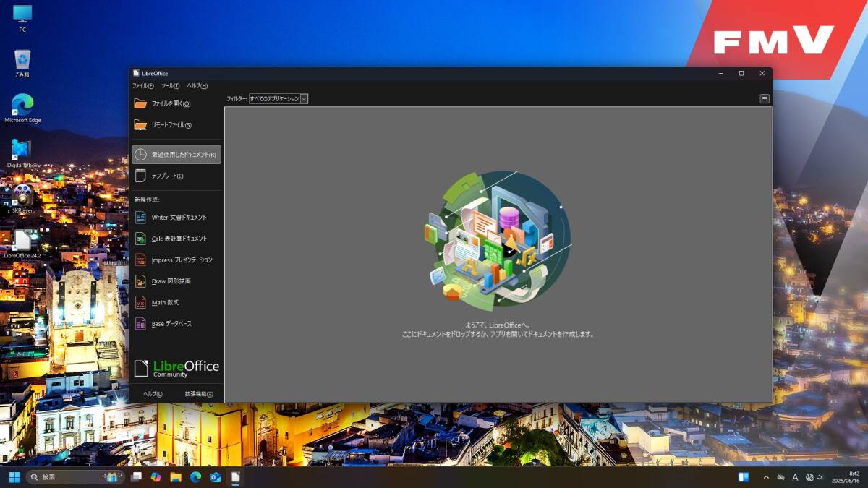Viewport: 868px width, 488px height.
Task: Select the DigitalTurbo desktop shortcut
Action: tap(22, 154)
